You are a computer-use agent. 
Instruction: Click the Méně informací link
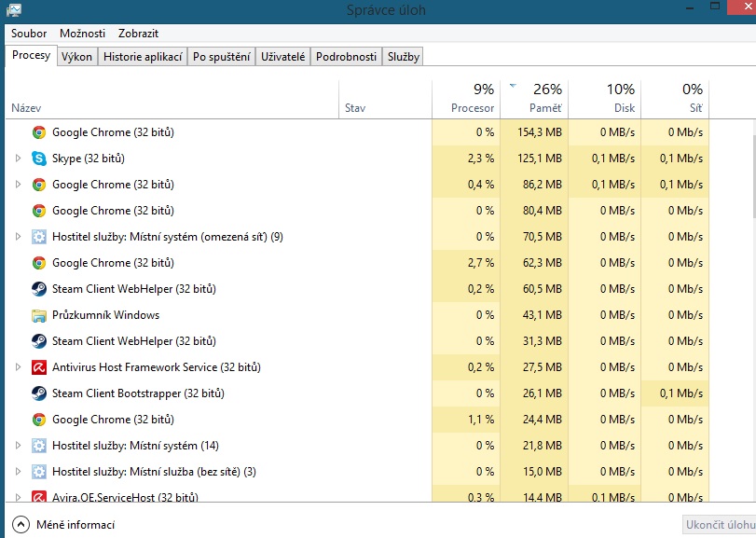coord(76,525)
